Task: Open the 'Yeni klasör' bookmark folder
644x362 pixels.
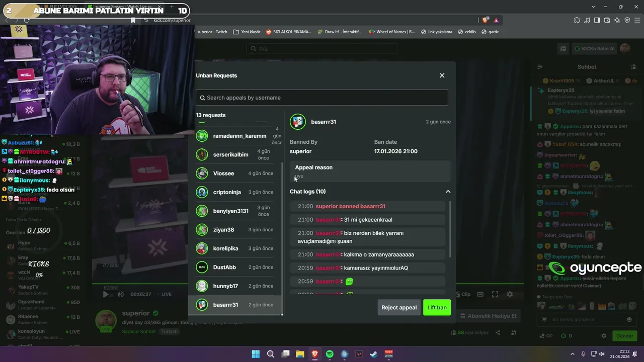Action: (x=247, y=32)
